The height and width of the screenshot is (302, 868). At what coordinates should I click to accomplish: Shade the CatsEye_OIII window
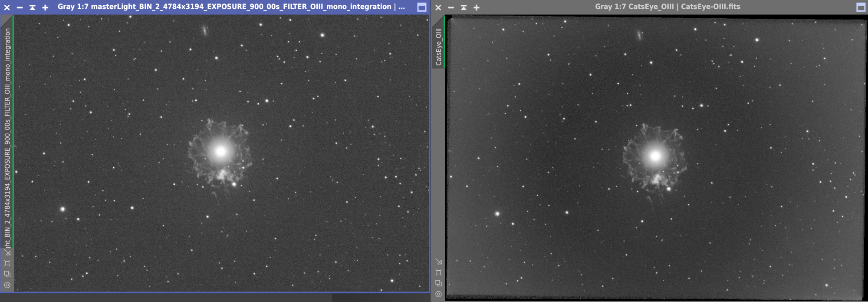[464, 7]
